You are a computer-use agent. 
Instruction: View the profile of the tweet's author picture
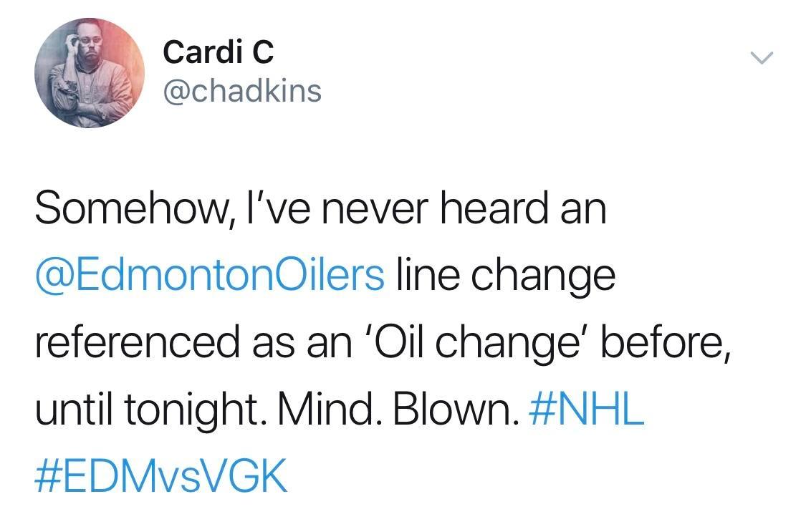(89, 73)
